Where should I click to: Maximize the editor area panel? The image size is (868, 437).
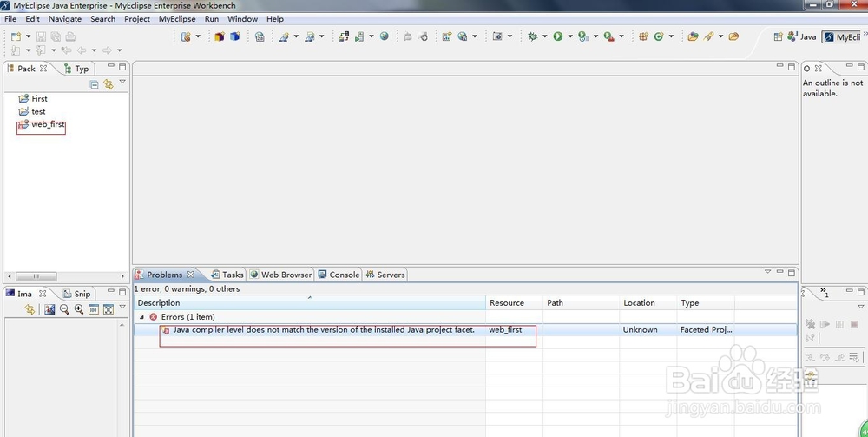pyautogui.click(x=792, y=67)
